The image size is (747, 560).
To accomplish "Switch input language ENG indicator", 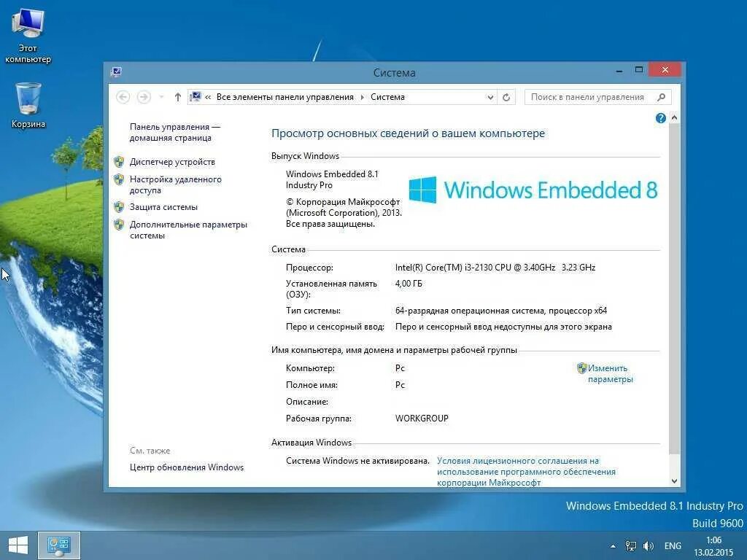I will [673, 545].
